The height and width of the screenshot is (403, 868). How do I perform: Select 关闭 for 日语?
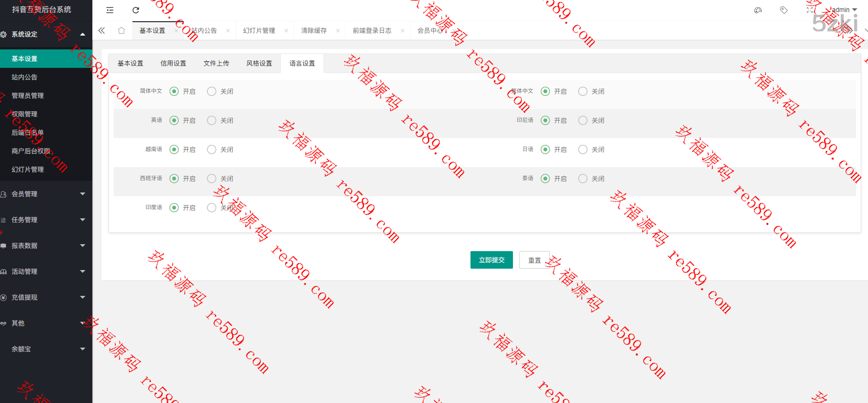coord(583,150)
